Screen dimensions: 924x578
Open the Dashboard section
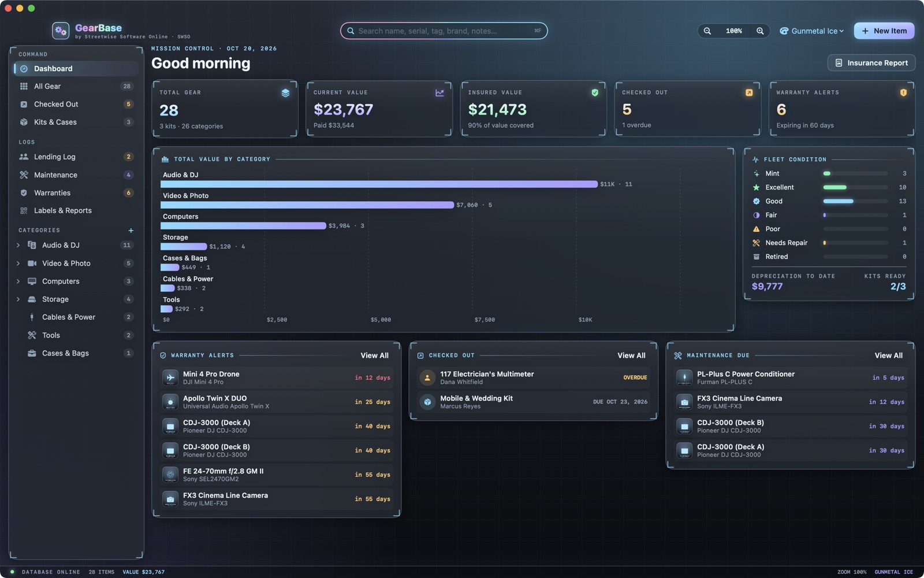[76, 69]
